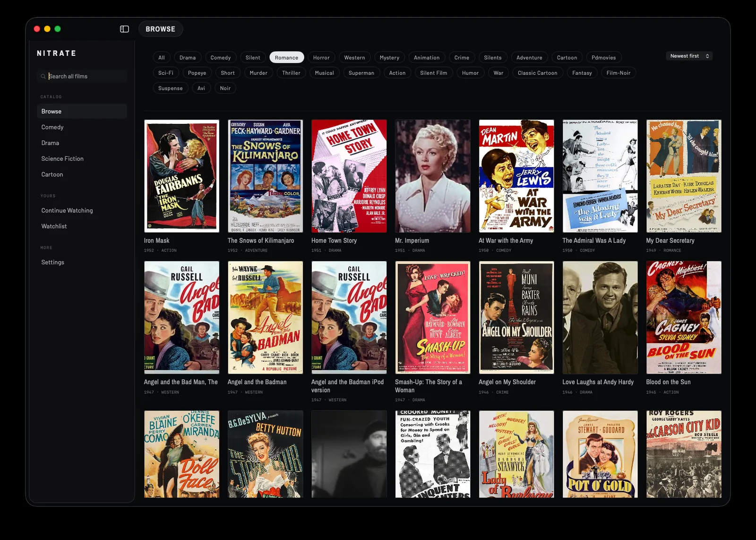The height and width of the screenshot is (540, 756).
Task: Open Home Town Story poster
Action: click(x=349, y=176)
